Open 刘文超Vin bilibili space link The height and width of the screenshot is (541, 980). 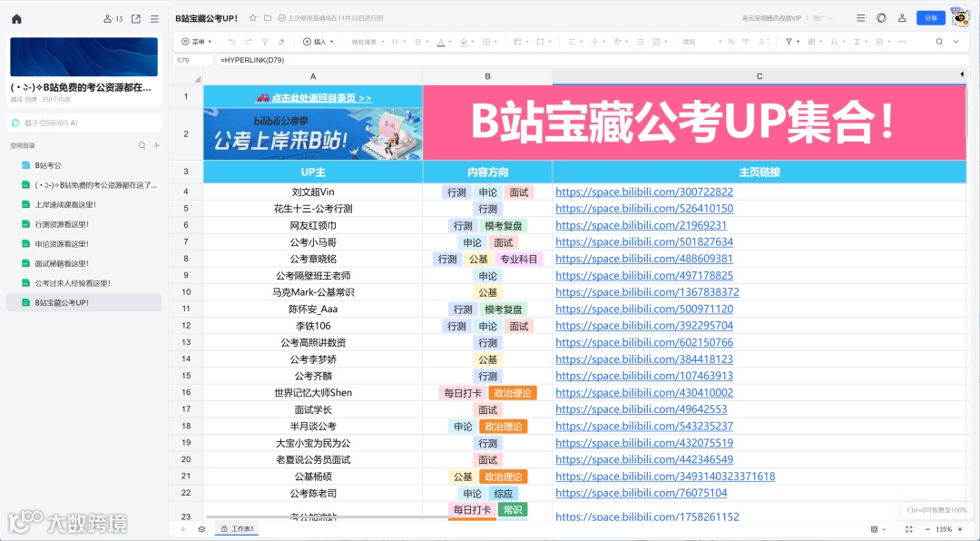tap(643, 192)
